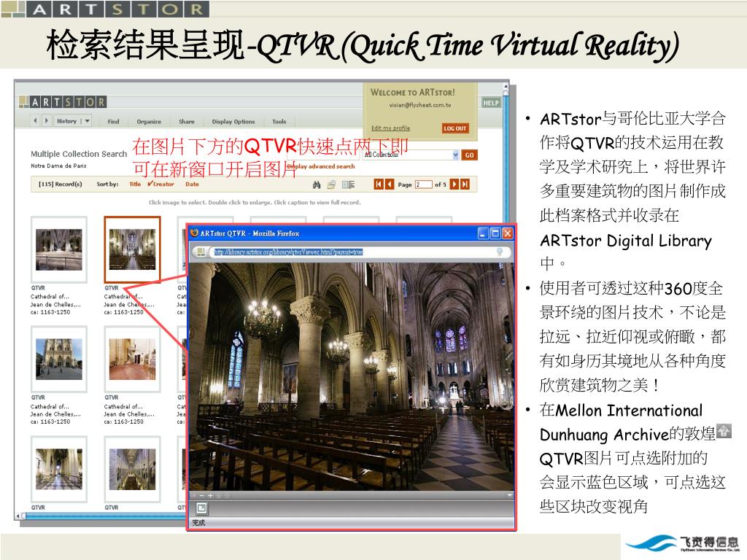
Task: Open the Find menu
Action: click(x=113, y=122)
